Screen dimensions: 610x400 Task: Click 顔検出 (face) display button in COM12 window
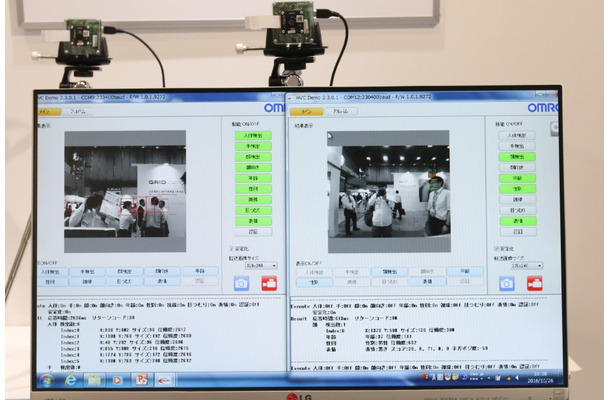tap(389, 272)
